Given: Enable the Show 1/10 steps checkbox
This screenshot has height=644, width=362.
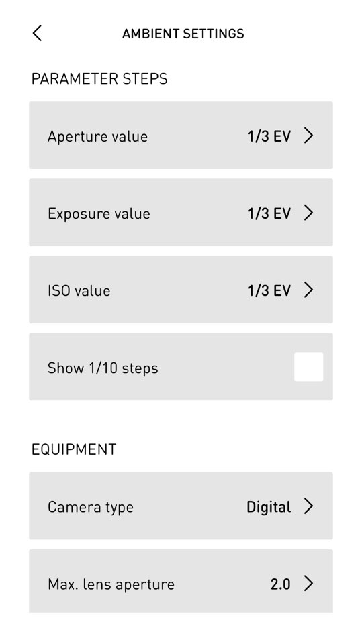Looking at the screenshot, I should [308, 367].
